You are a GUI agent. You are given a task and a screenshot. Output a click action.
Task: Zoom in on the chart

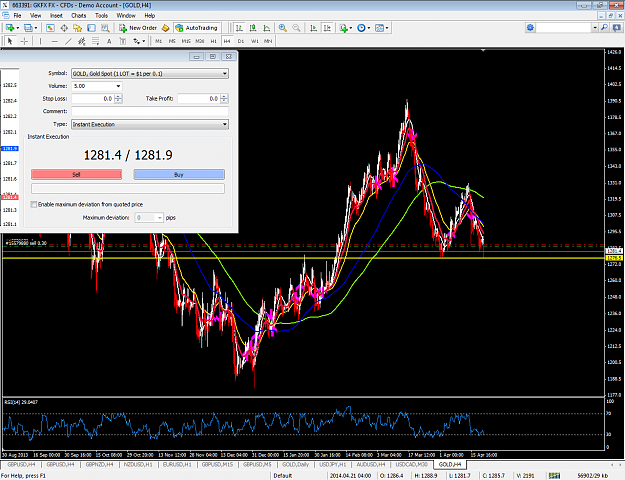tap(283, 28)
